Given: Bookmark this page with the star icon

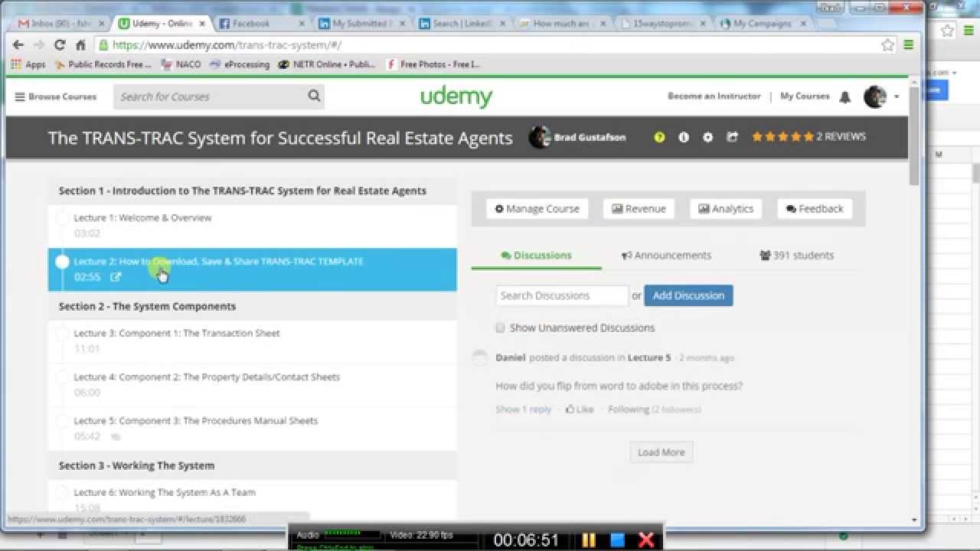Looking at the screenshot, I should pyautogui.click(x=887, y=45).
